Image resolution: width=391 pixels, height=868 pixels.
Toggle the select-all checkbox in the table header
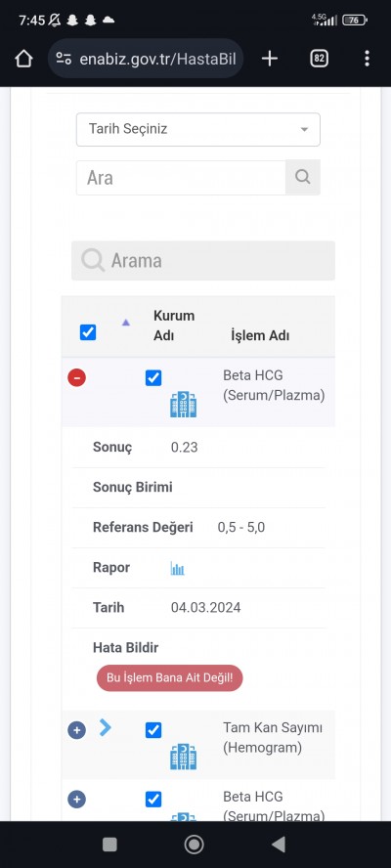pos(88,332)
